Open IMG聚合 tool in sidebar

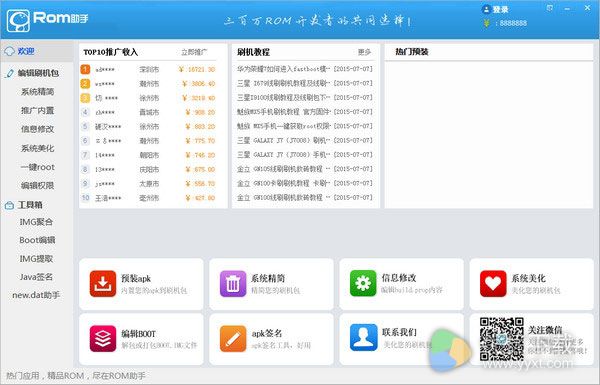click(36, 222)
